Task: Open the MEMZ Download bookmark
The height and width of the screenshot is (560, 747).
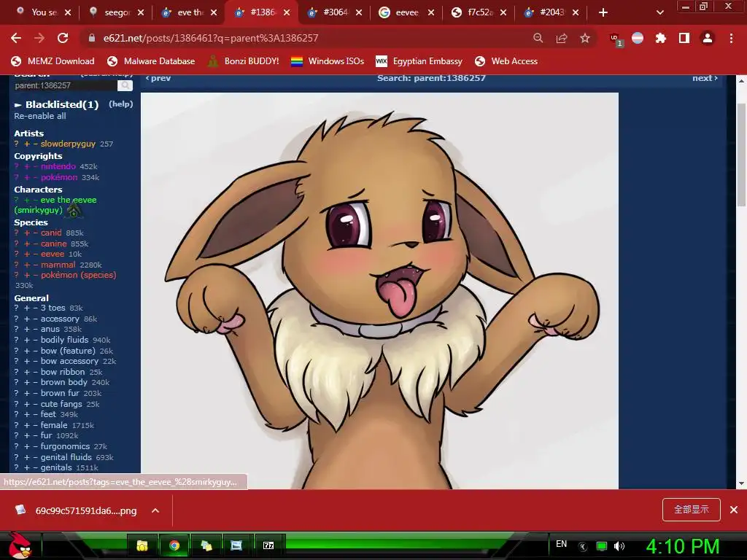Action: click(53, 61)
